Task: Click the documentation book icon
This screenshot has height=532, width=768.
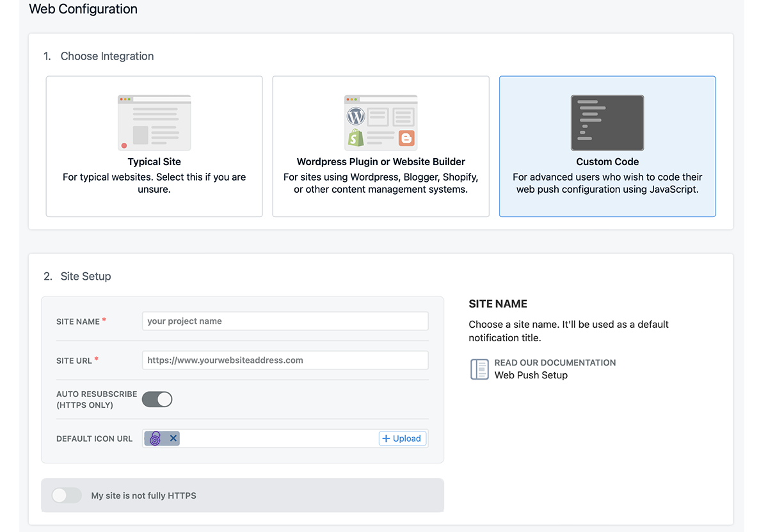Action: (x=479, y=369)
